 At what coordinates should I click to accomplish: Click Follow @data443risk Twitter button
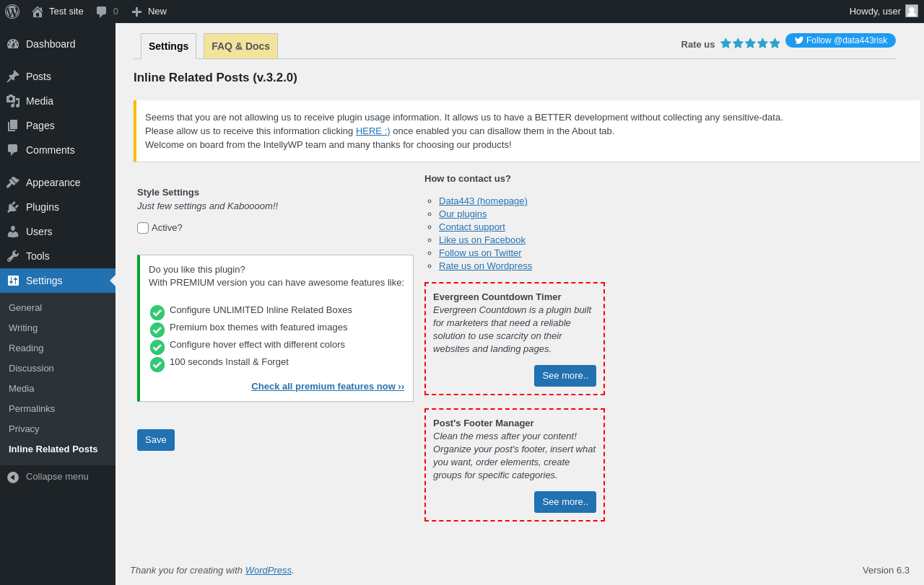[x=840, y=40]
